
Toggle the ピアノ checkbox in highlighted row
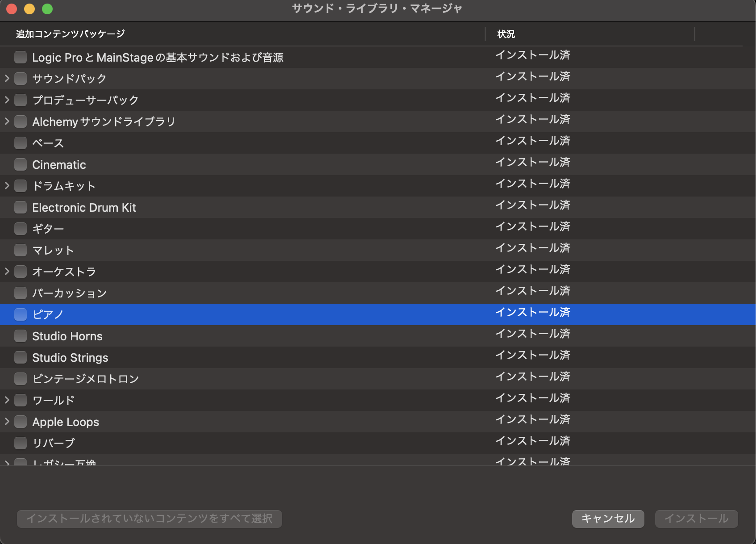pyautogui.click(x=21, y=314)
